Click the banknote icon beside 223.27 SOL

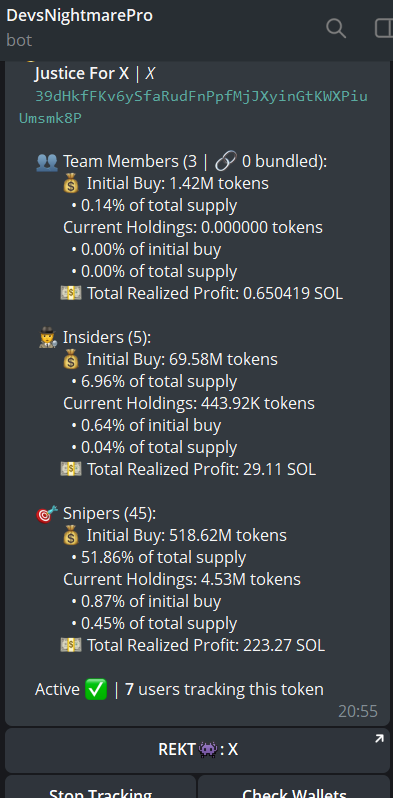pos(71,645)
